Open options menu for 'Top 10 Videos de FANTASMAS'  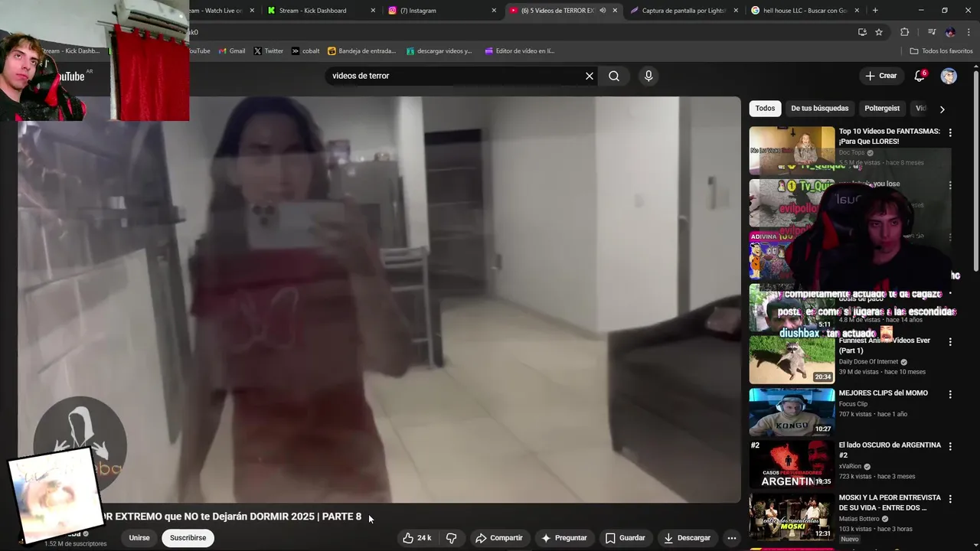click(x=950, y=132)
